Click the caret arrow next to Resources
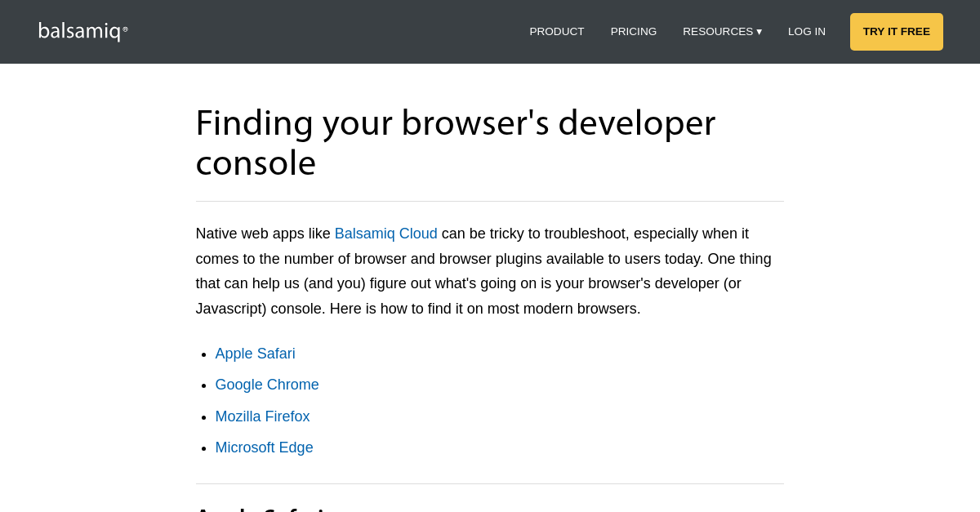Image resolution: width=980 pixels, height=512 pixels. pyautogui.click(x=759, y=32)
